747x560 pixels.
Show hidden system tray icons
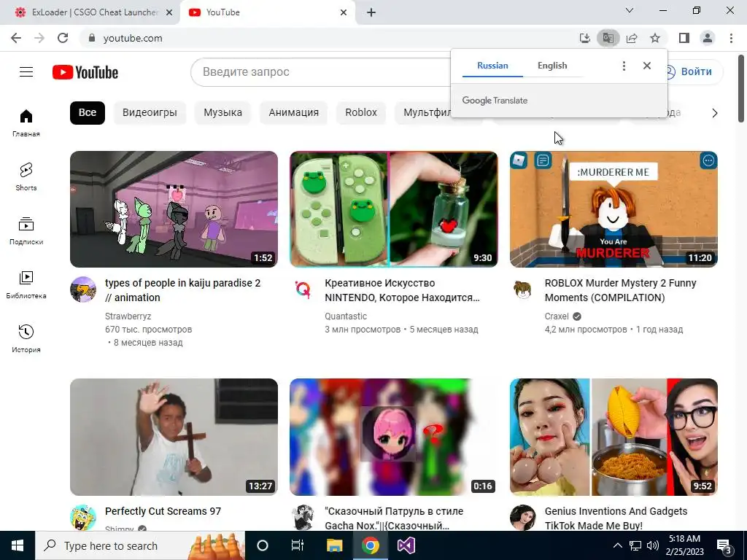pos(617,545)
